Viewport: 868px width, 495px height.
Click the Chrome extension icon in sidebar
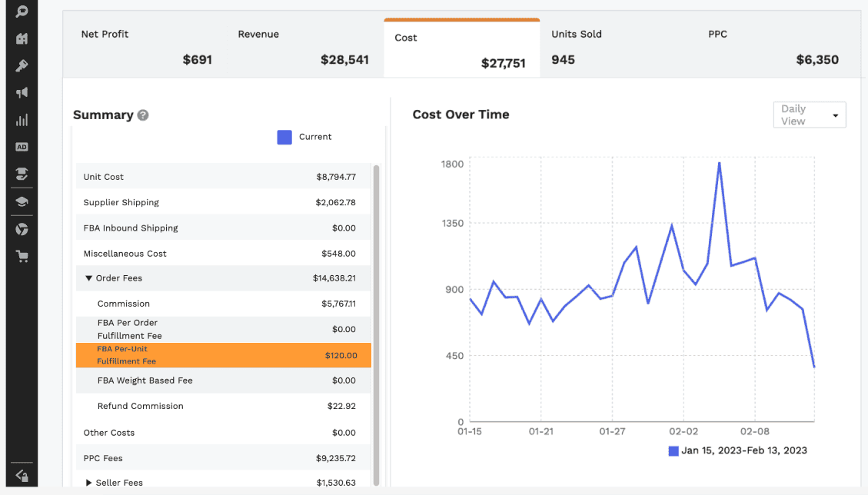click(22, 229)
